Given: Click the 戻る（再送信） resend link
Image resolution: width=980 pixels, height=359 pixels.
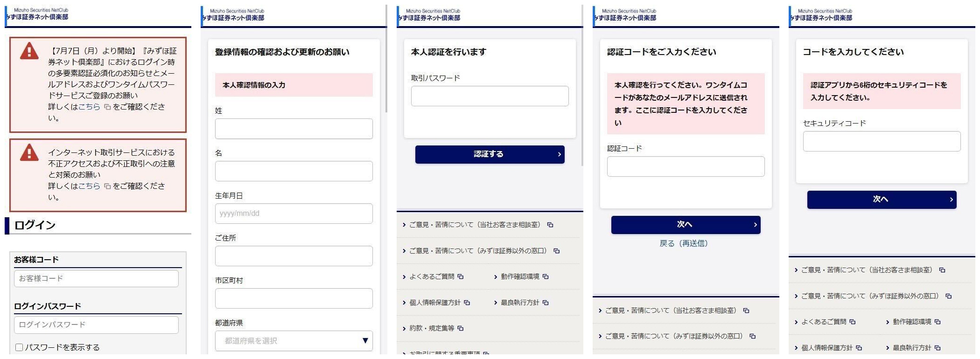Looking at the screenshot, I should coord(683,243).
